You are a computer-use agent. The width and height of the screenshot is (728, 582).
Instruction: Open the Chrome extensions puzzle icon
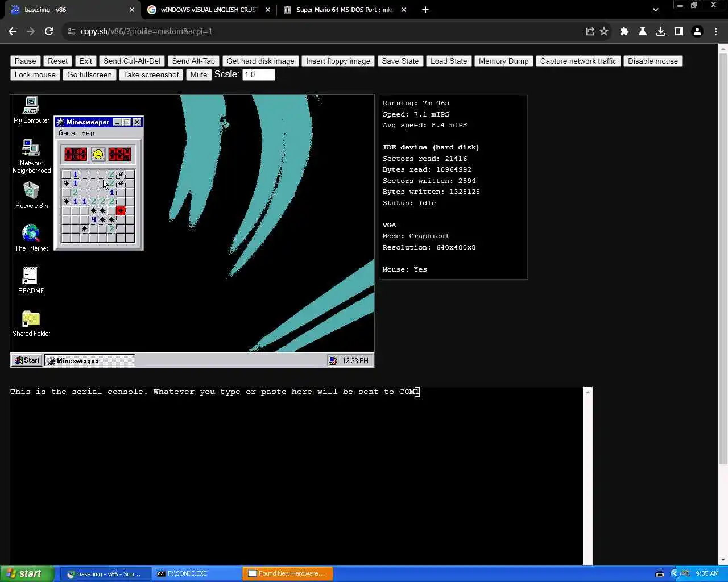tap(624, 31)
